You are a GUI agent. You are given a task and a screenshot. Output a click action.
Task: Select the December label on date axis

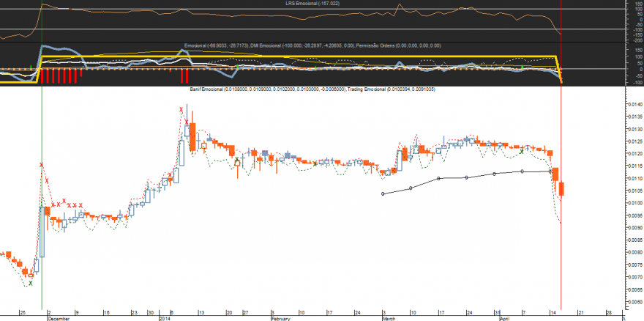tap(56, 319)
